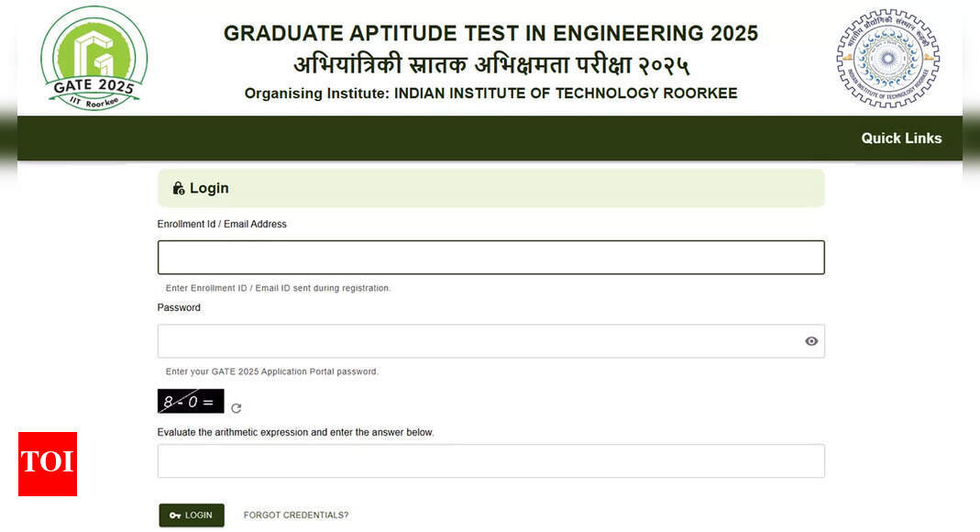
Task: Click the TOI logo badge
Action: [x=48, y=464]
